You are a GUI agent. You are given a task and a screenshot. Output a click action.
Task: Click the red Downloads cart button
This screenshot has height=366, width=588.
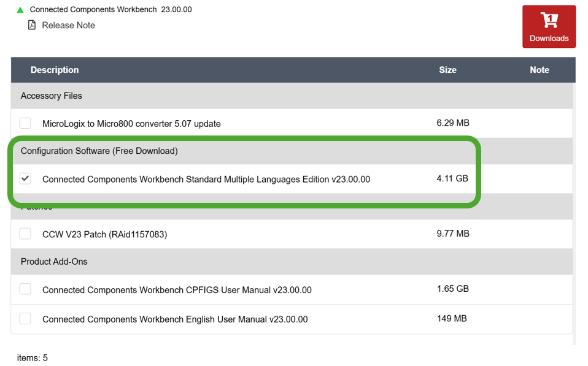click(x=549, y=26)
